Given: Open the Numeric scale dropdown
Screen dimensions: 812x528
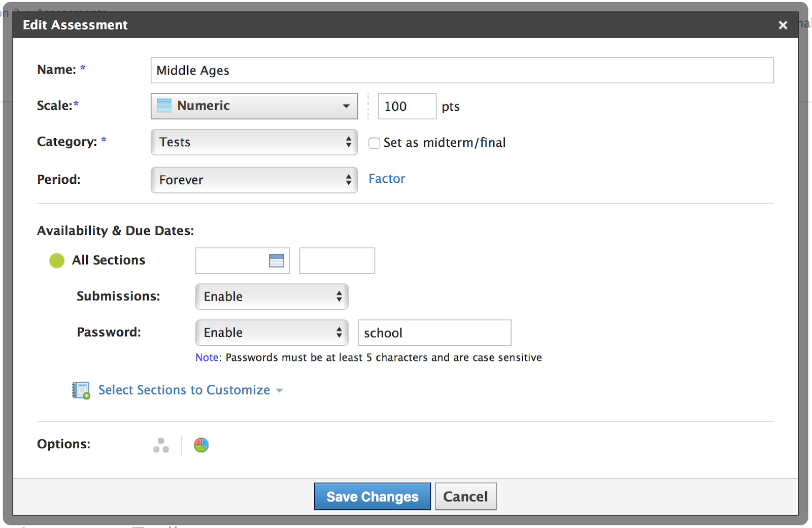Looking at the screenshot, I should 254,106.
